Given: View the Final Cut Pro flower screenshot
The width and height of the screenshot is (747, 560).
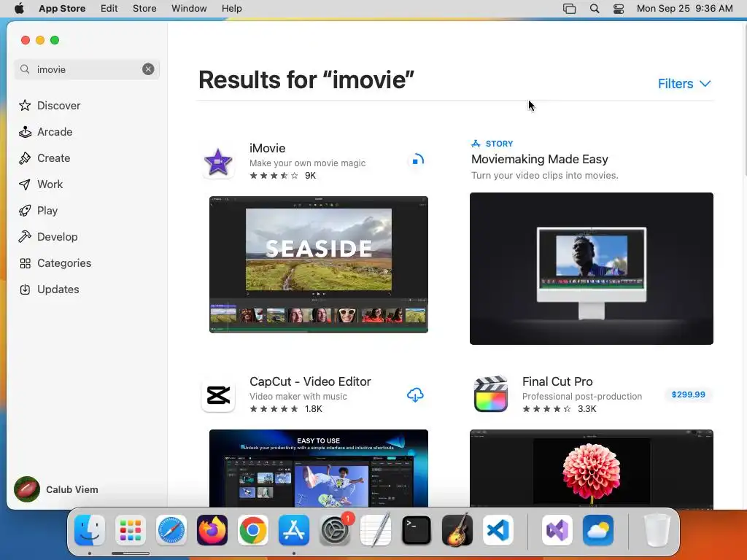Looking at the screenshot, I should click(591, 468).
